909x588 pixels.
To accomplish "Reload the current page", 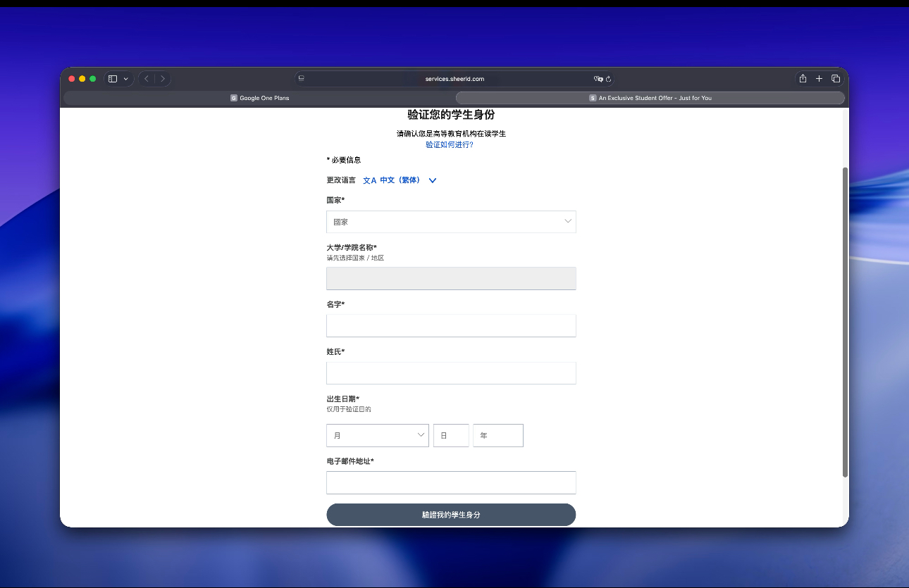I will tap(608, 79).
